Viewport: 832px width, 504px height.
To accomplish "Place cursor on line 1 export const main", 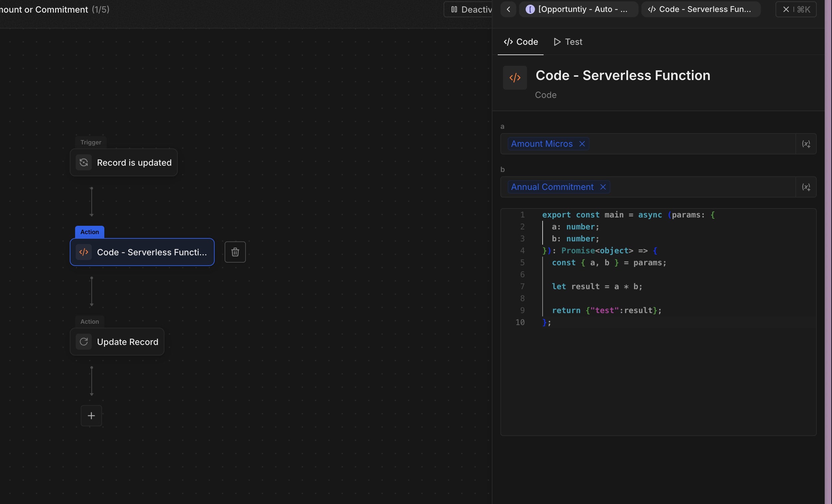I will 628,215.
